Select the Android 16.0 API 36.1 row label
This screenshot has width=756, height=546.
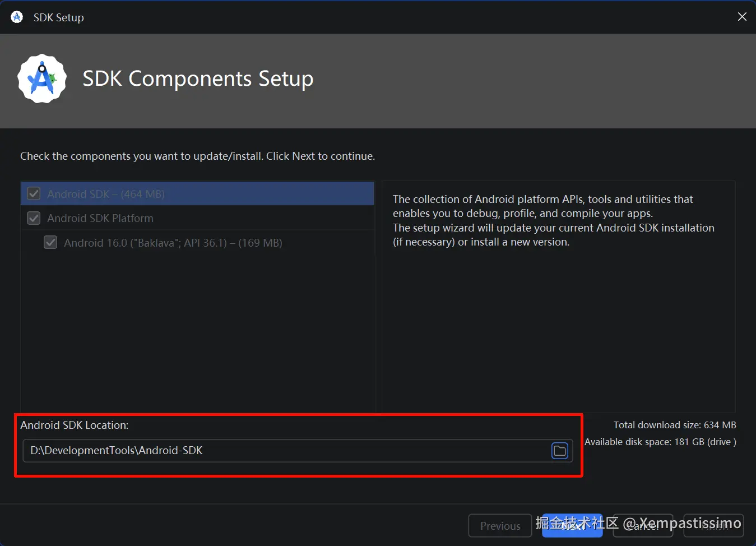pos(173,243)
